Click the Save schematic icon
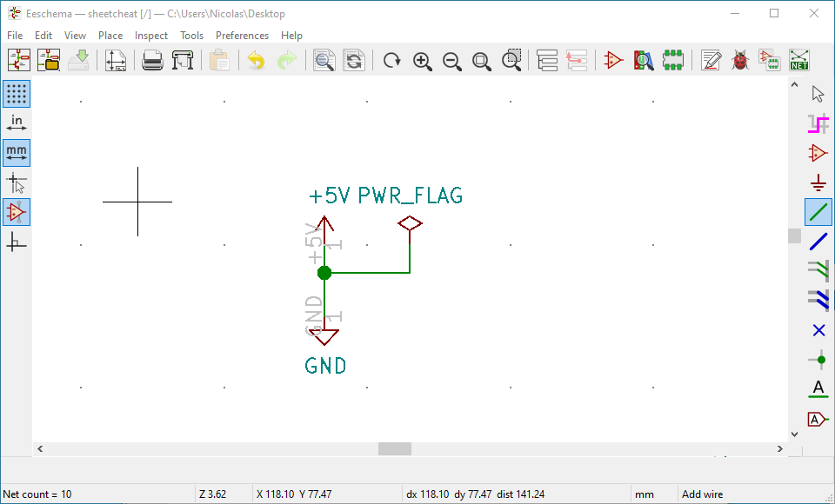835x504 pixels. coord(78,60)
